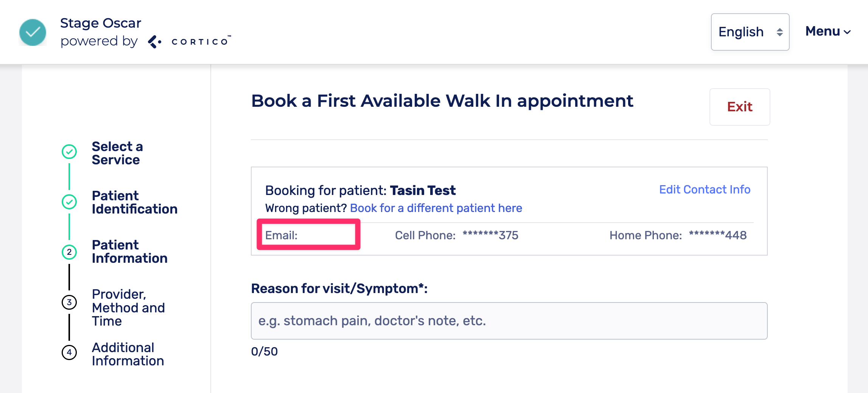Click the teal checkmark clinic logo

[33, 33]
